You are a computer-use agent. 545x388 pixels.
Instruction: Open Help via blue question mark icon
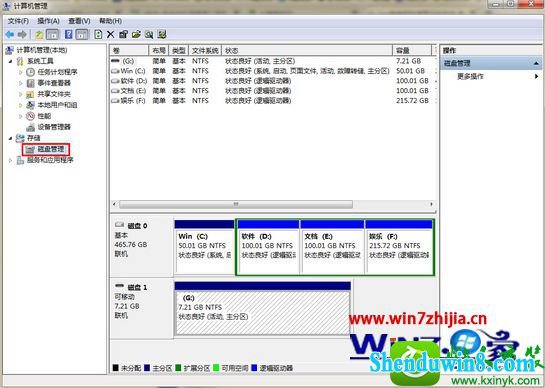[68, 34]
